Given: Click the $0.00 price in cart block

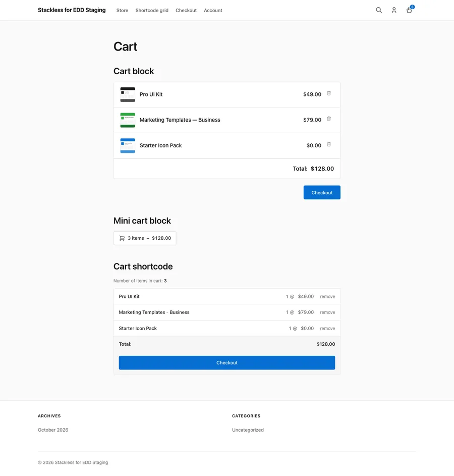Looking at the screenshot, I should click(314, 145).
